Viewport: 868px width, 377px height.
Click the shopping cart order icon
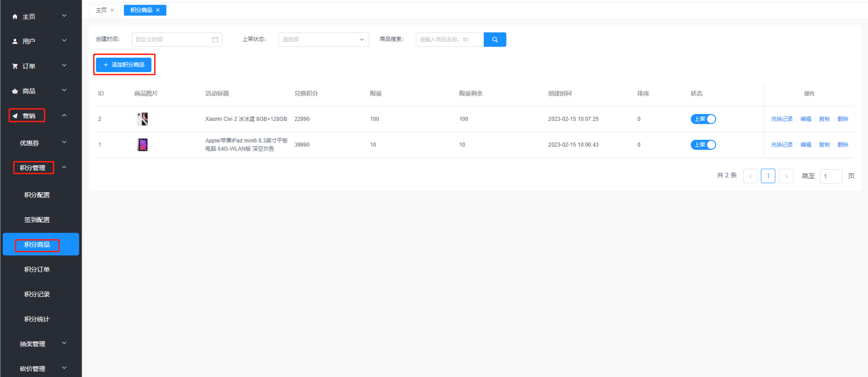click(15, 66)
